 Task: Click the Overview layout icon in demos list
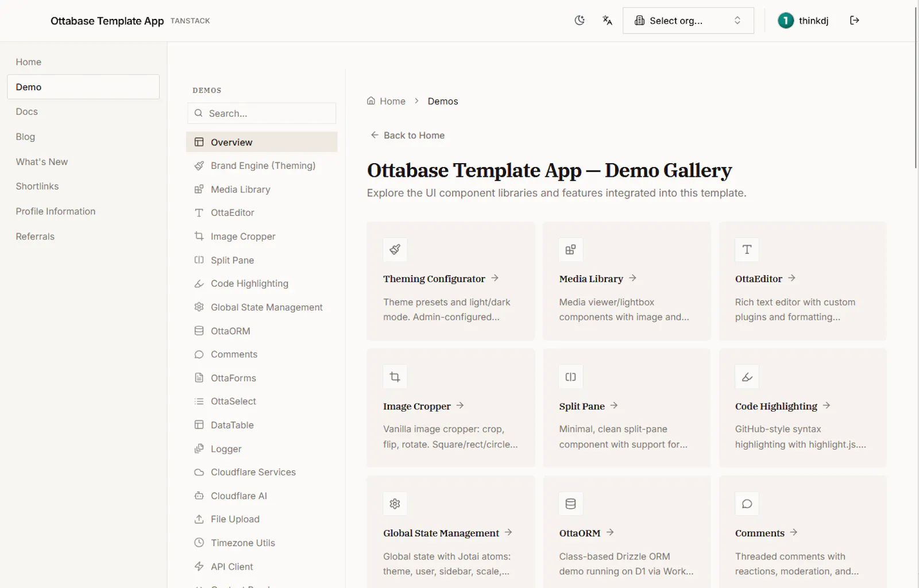point(199,142)
